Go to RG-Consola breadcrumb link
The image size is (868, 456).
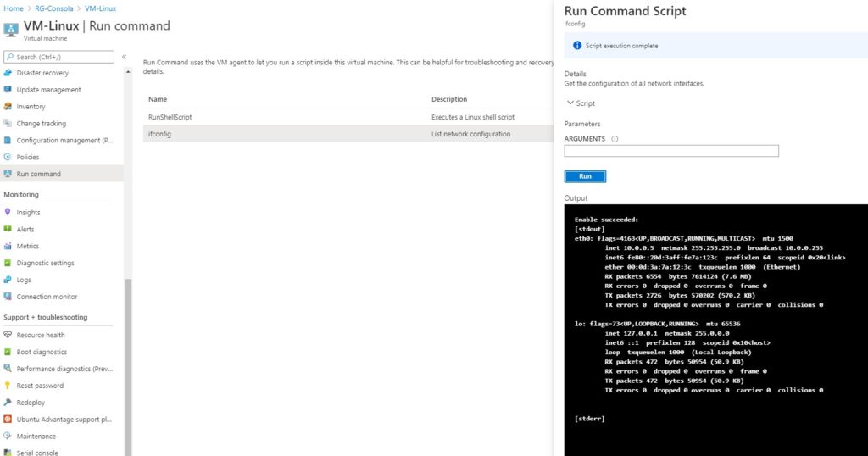53,8
